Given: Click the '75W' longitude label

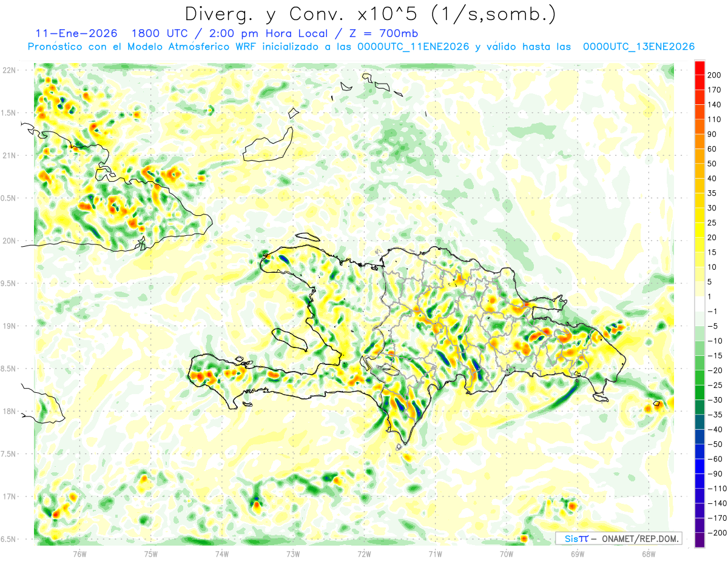Looking at the screenshot, I should pyautogui.click(x=151, y=553).
